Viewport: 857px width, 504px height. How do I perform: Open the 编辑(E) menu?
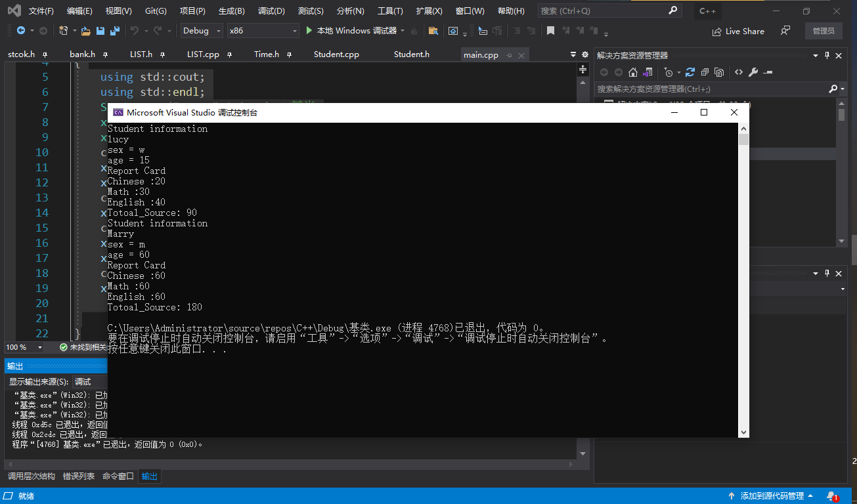79,11
